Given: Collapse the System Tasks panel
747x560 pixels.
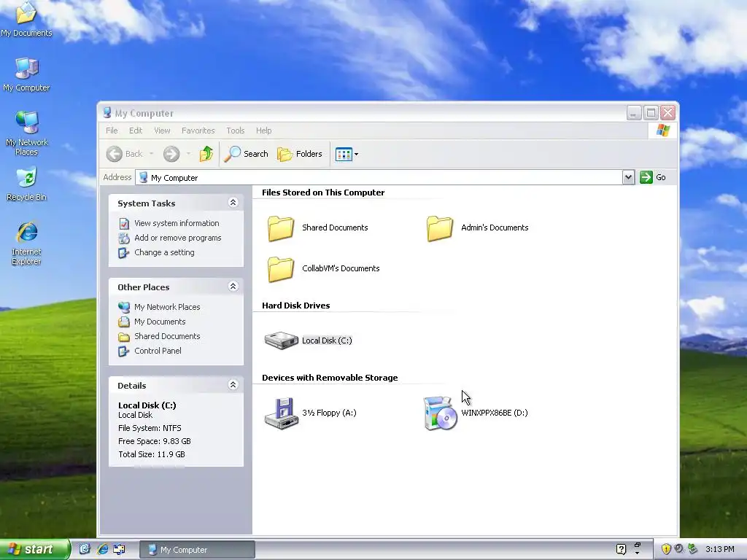Looking at the screenshot, I should (x=233, y=203).
